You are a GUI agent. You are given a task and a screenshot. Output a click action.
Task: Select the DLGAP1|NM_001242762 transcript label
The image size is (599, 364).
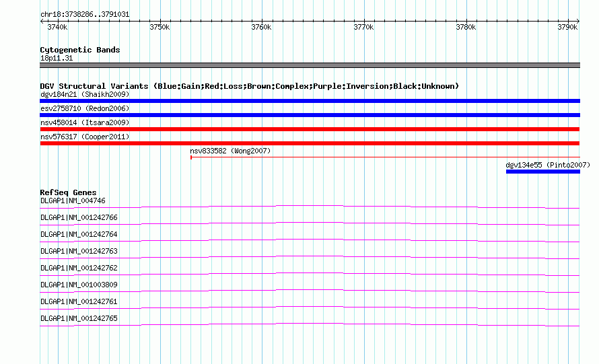(79, 268)
